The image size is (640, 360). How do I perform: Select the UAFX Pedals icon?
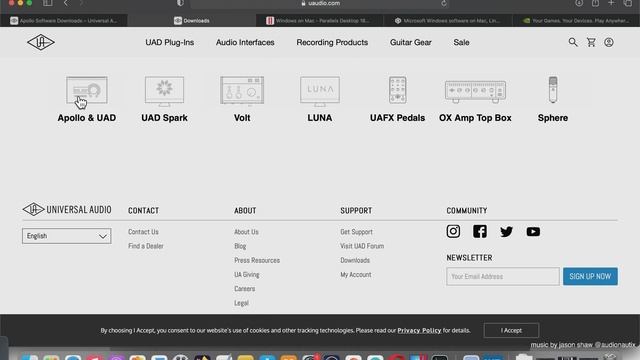pos(397,90)
